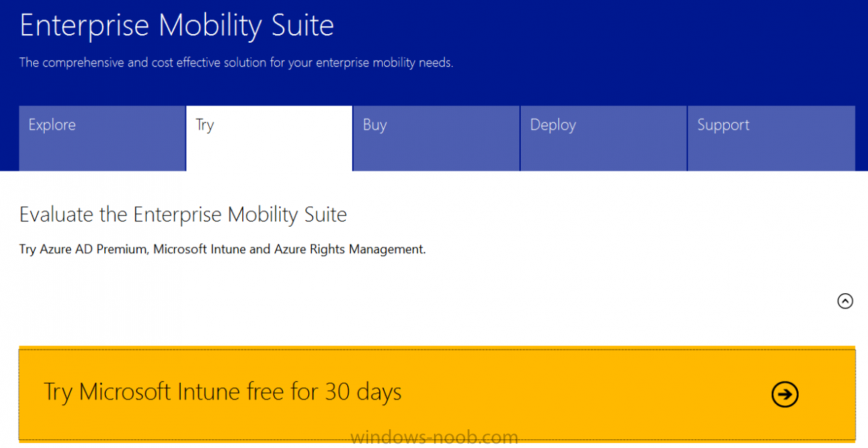Click the Try Azure AD Premium description text
This screenshot has width=868, height=448.
[223, 250]
